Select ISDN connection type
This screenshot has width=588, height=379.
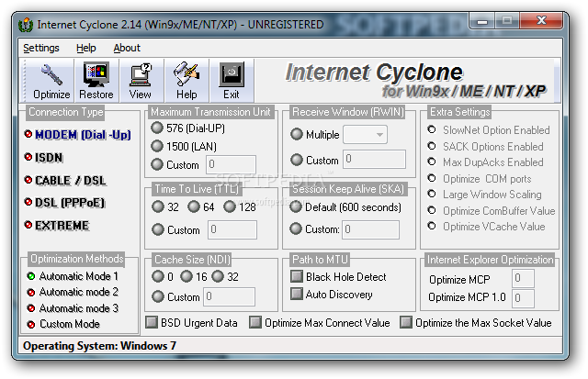tap(43, 157)
